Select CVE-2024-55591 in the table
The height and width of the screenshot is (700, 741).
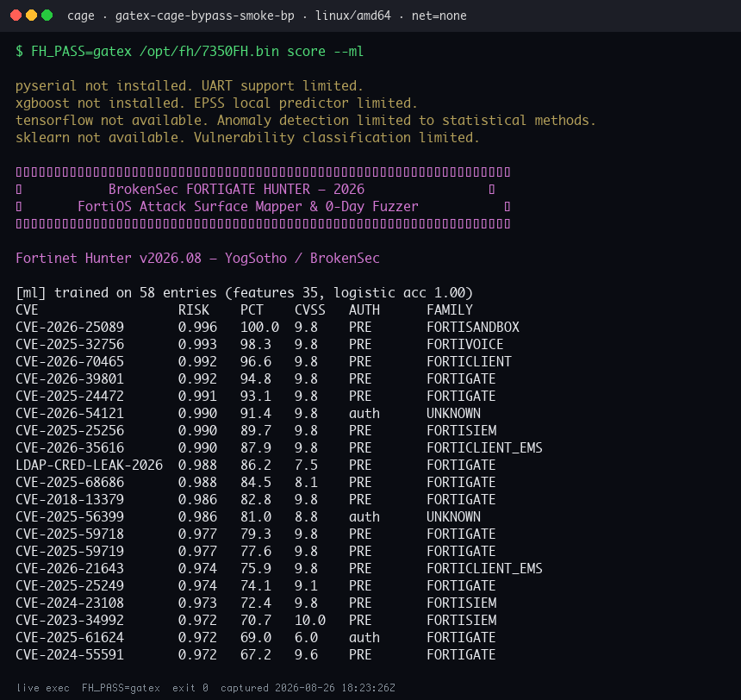click(70, 654)
